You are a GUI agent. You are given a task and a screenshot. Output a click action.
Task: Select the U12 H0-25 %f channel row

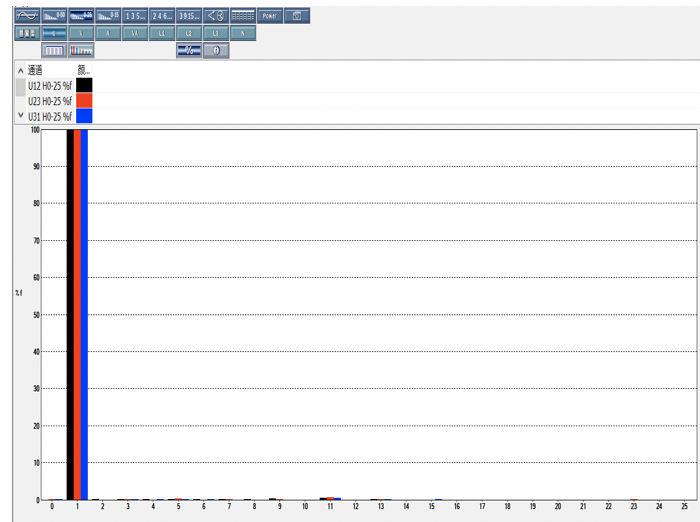click(50, 86)
